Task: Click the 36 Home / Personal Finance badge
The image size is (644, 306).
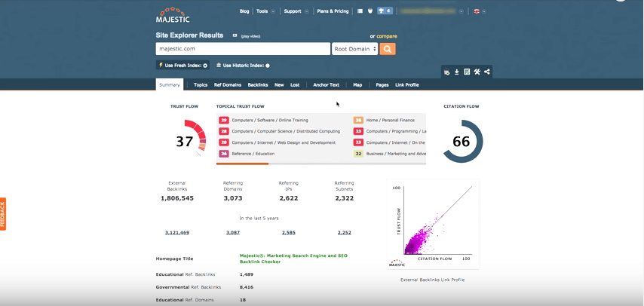Action: (x=358, y=121)
